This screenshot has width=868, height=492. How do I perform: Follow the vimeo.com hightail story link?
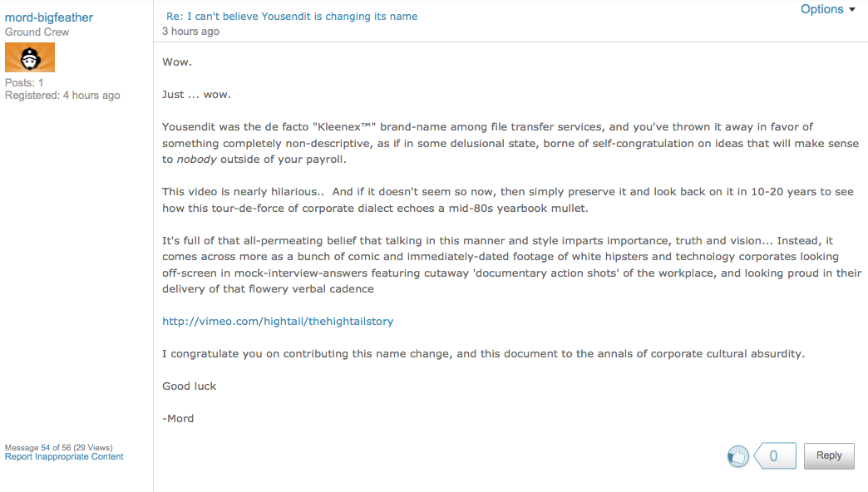[x=278, y=321]
